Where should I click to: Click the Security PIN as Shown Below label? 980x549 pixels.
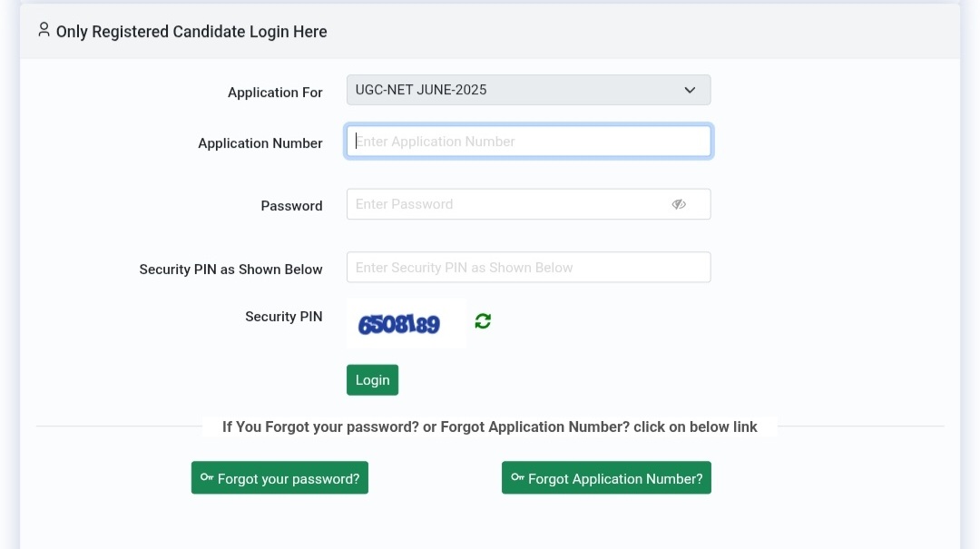pos(230,270)
